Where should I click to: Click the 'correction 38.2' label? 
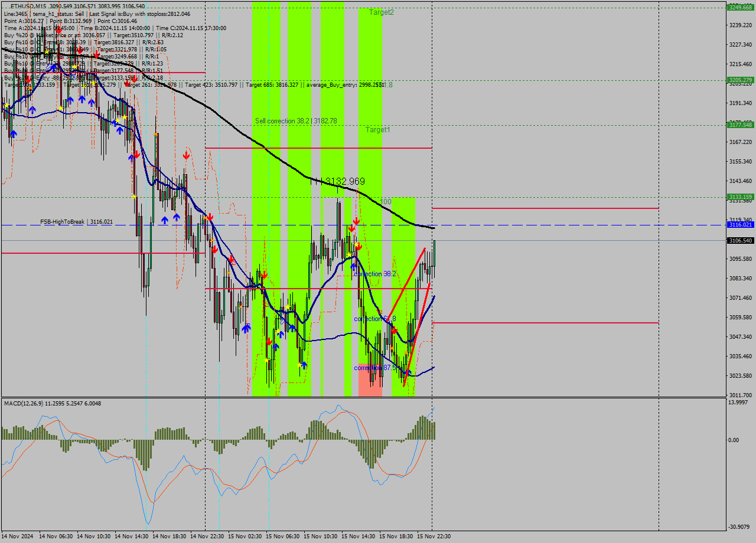(x=374, y=274)
